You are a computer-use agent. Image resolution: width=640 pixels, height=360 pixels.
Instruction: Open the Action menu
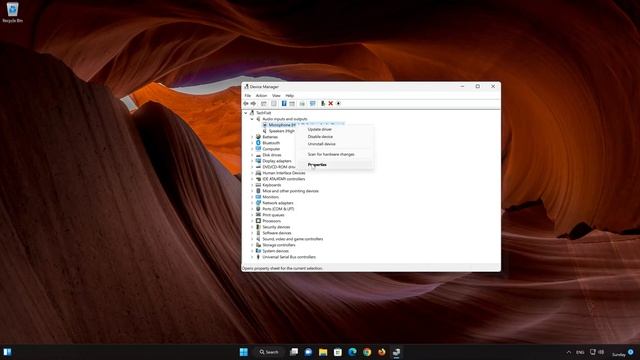pyautogui.click(x=261, y=96)
